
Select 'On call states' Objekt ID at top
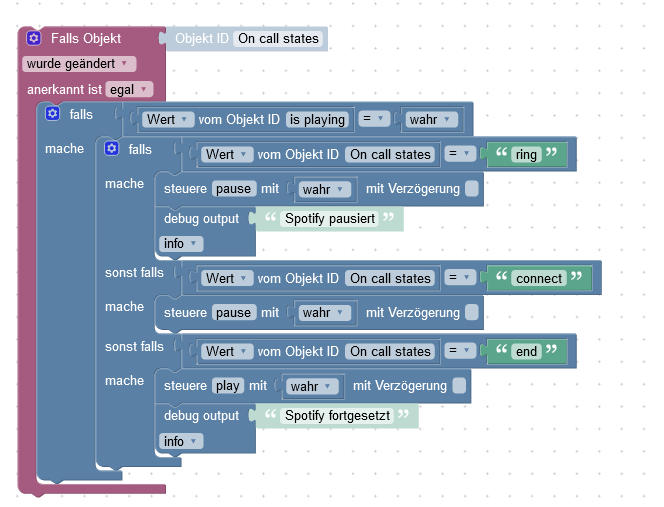(278, 39)
